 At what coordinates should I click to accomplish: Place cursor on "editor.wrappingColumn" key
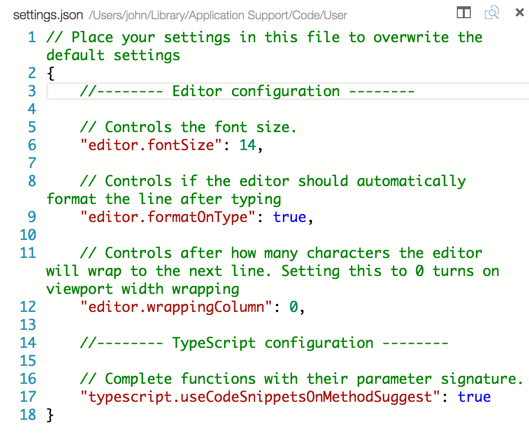[x=176, y=307]
